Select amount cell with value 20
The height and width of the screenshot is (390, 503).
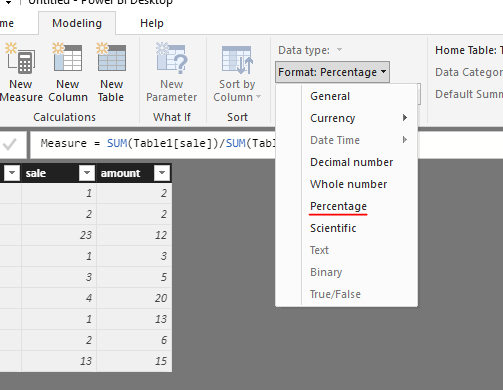point(134,298)
